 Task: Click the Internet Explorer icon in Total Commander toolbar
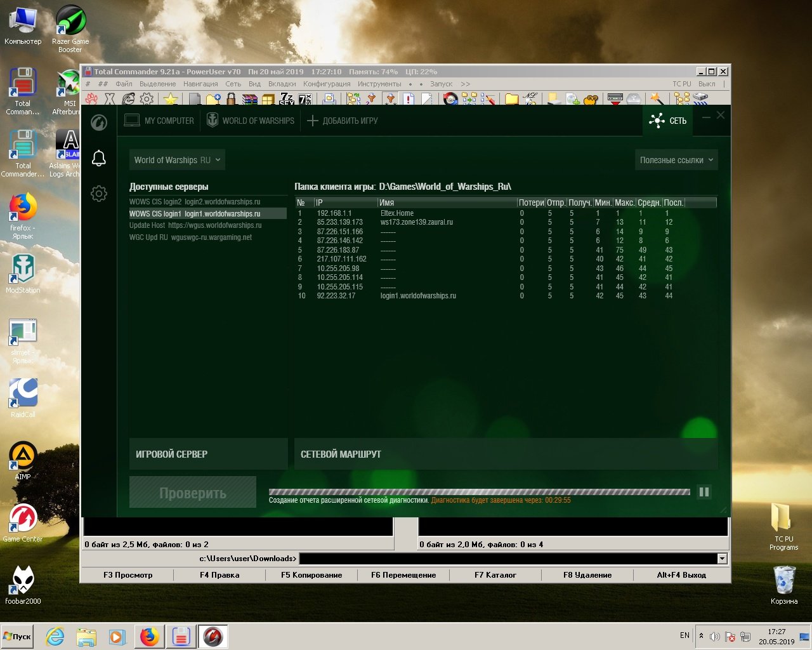click(129, 99)
